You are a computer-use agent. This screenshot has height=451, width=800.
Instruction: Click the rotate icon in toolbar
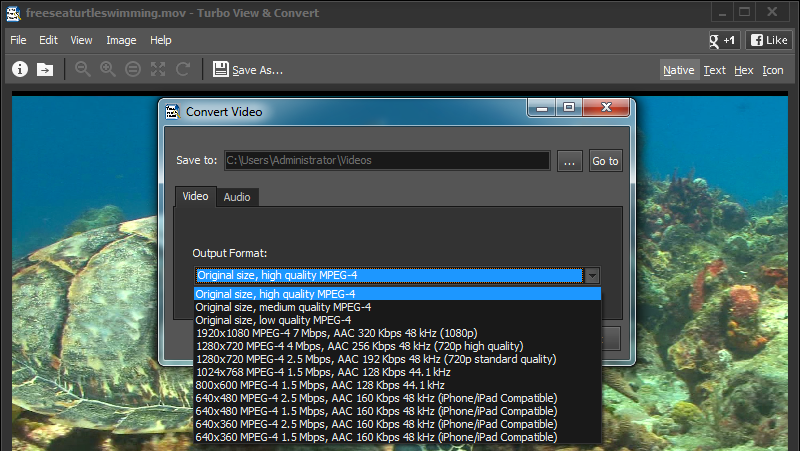(183, 70)
